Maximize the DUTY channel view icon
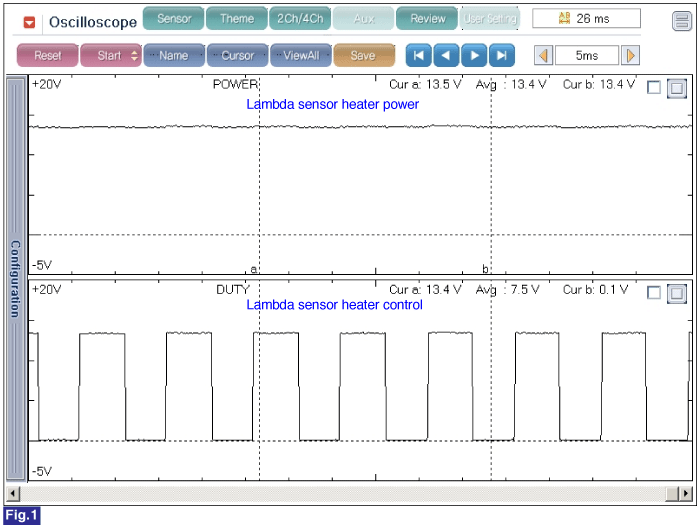Viewport: 700px width, 527px height. click(x=677, y=293)
